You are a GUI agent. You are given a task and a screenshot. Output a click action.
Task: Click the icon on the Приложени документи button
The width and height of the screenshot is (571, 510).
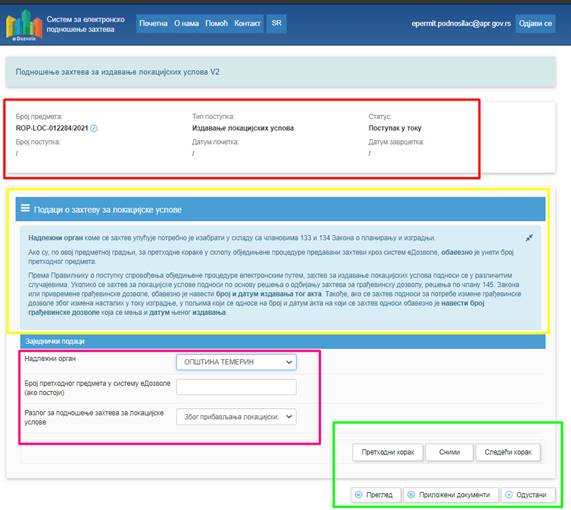[411, 495]
